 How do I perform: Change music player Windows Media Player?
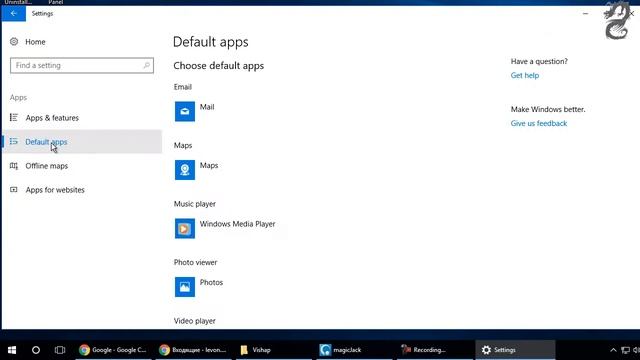click(x=238, y=224)
